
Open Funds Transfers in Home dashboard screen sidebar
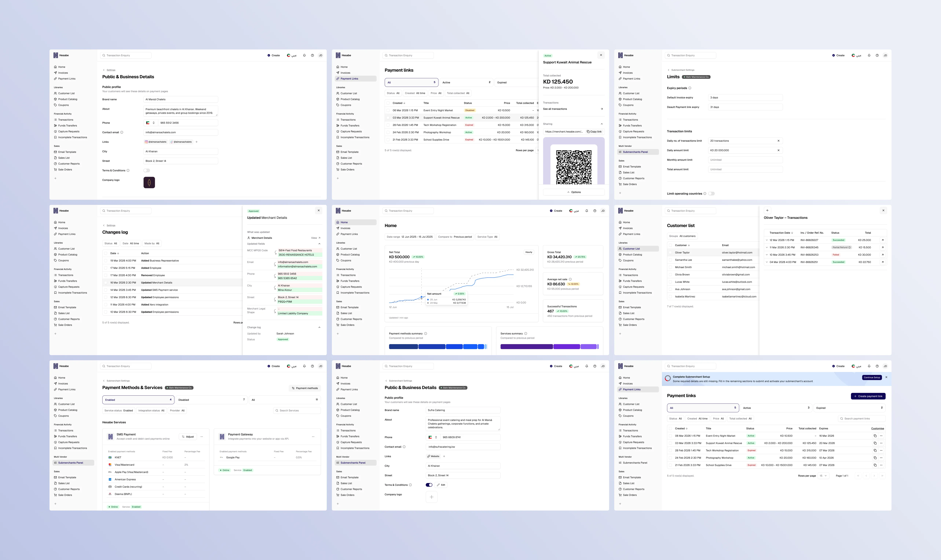click(x=350, y=281)
